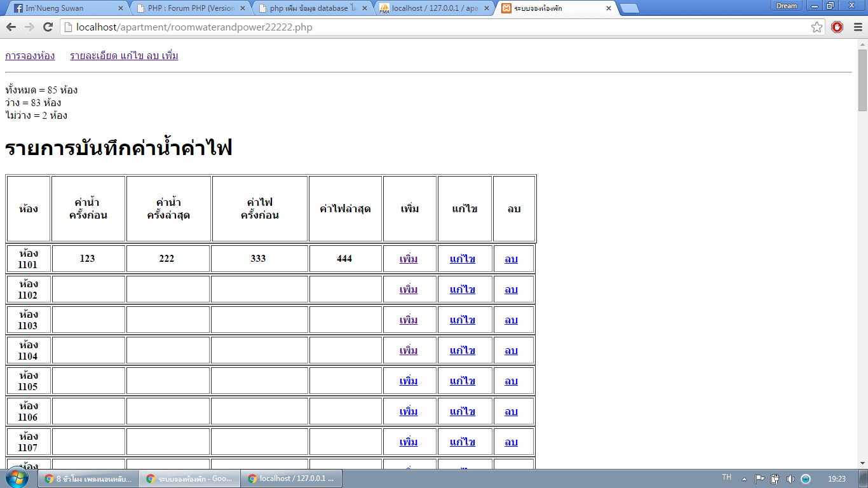
Task: Click ลบ link for room 1106
Action: coord(511,411)
